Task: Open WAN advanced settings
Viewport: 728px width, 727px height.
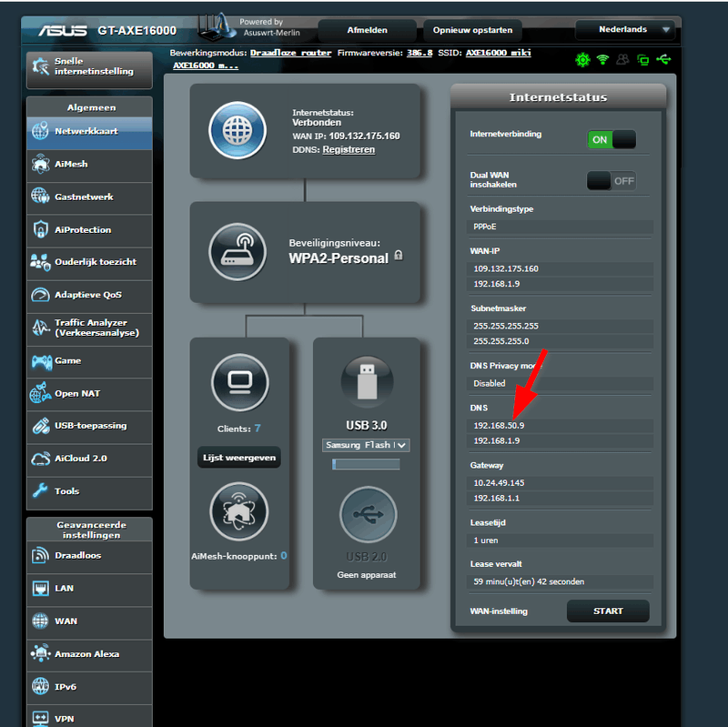Action: 89,622
